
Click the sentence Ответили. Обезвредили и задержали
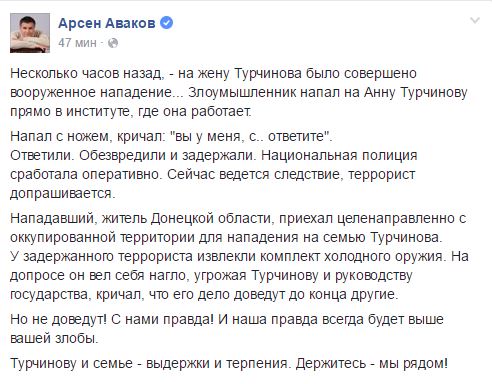(133, 155)
